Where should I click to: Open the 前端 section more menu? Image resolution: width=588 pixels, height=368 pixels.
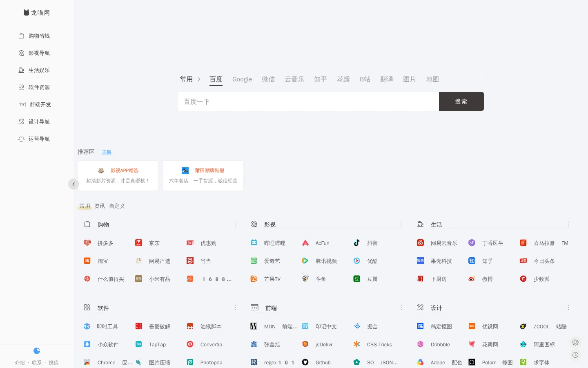402,307
